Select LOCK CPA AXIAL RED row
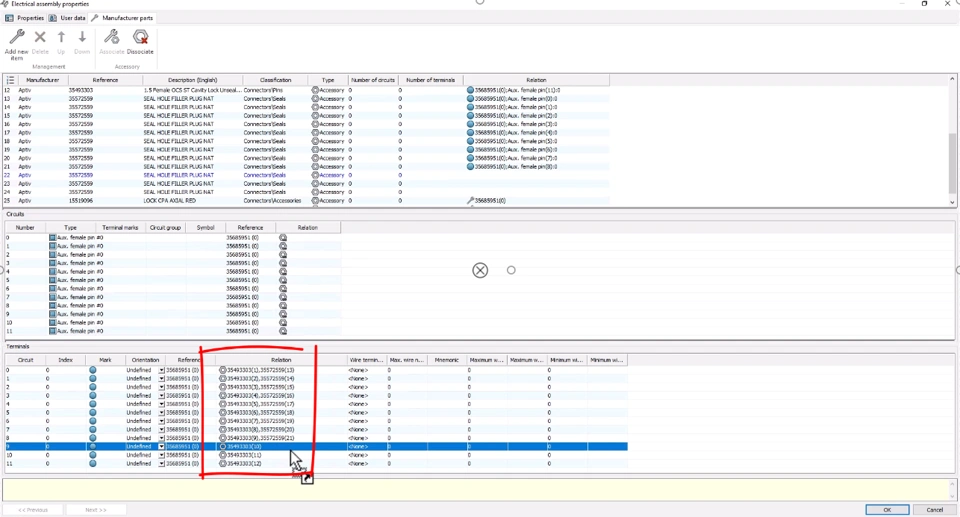This screenshot has width=960, height=517. click(306, 200)
